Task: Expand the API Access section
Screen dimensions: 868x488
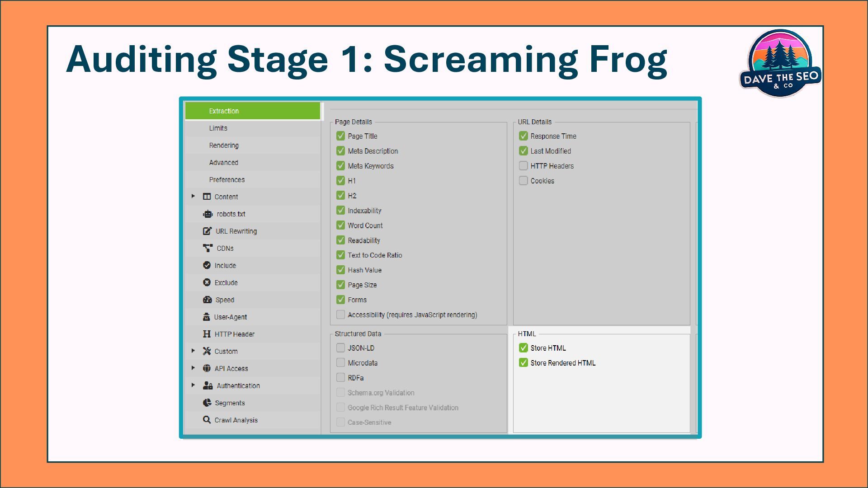Action: pyautogui.click(x=193, y=368)
